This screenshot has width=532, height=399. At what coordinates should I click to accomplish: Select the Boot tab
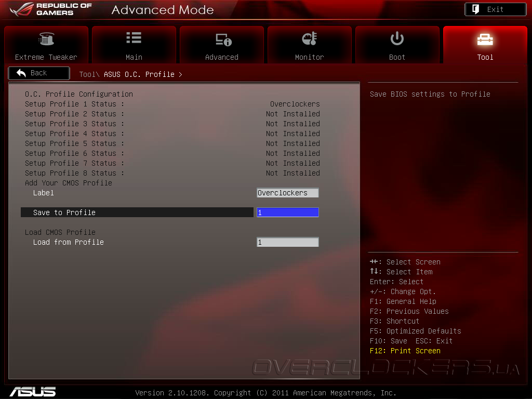[x=397, y=45]
